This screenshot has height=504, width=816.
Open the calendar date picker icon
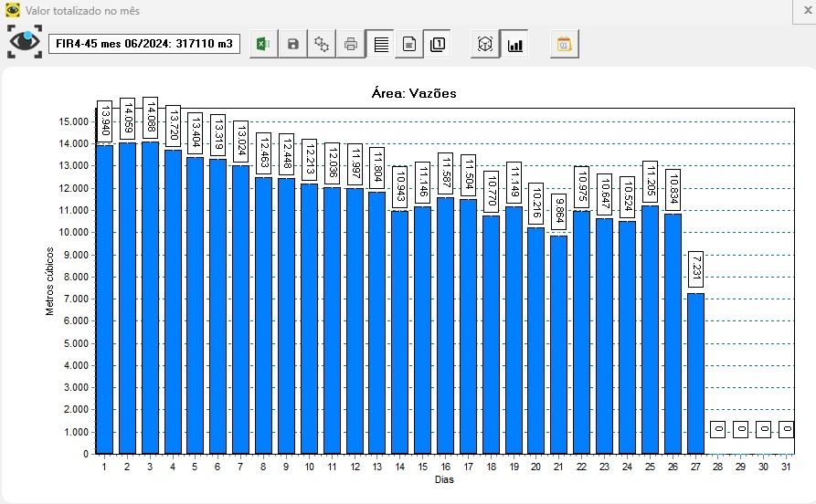(x=564, y=44)
